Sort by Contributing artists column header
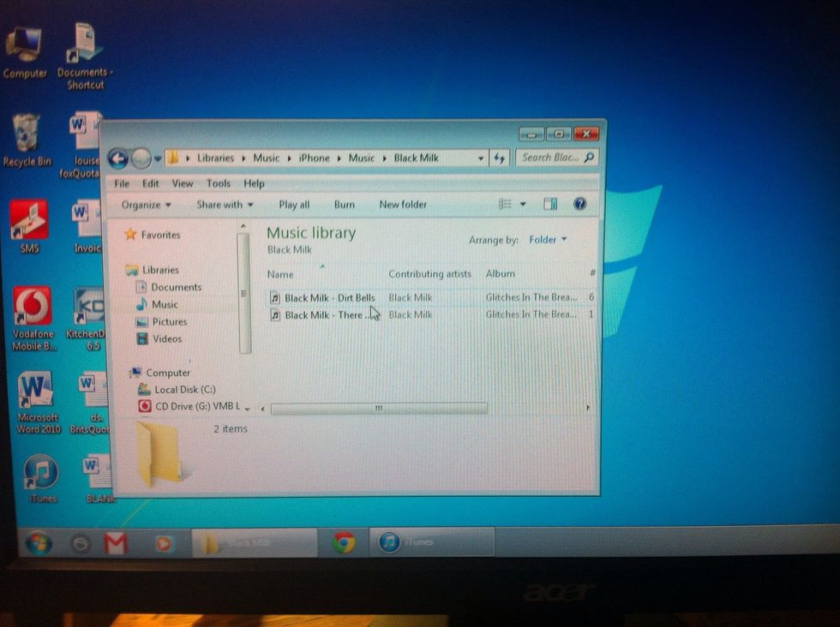Viewport: 840px width, 627px height. 429,273
